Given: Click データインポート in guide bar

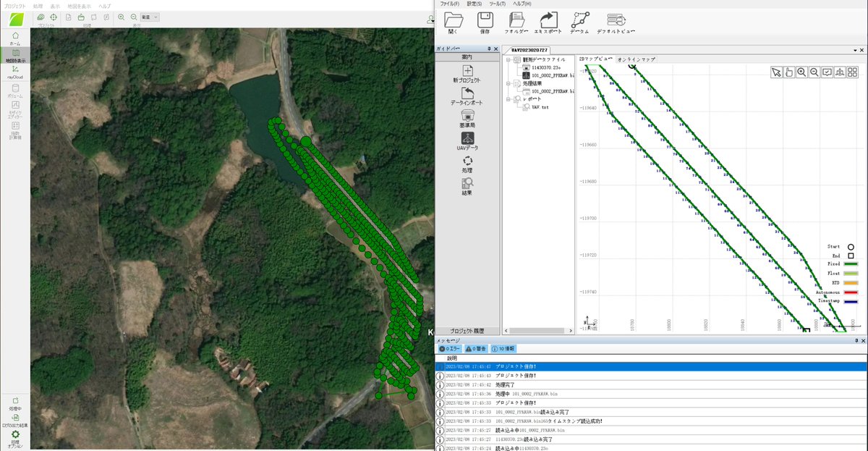Looking at the screenshot, I should click(x=467, y=97).
